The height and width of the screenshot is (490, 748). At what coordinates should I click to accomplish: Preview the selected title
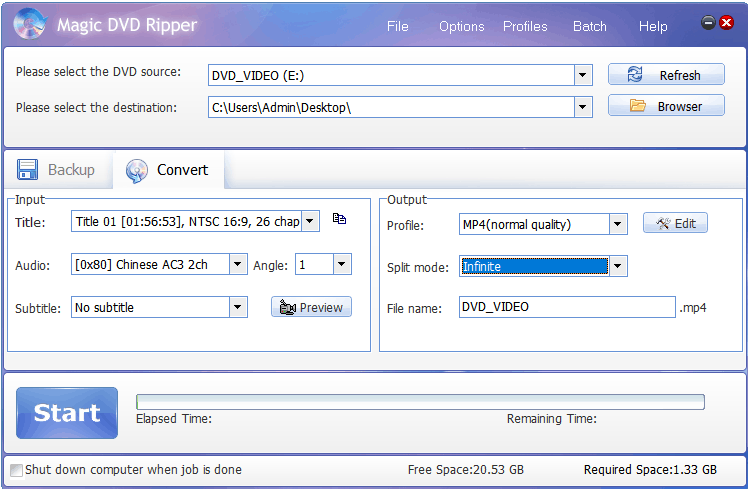(x=311, y=307)
